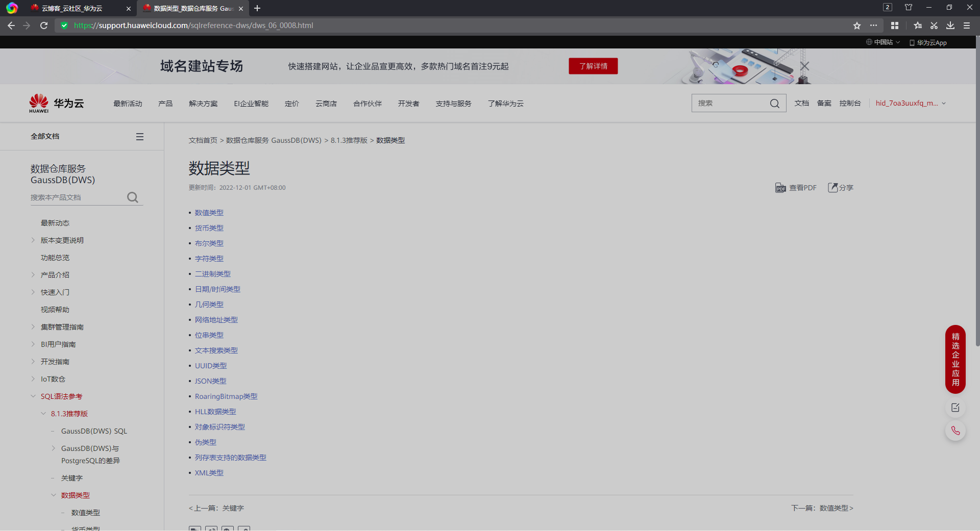Screen dimensions: 980x531
Task: Switch to the 云博客_云社区_华为云 tab
Action: pos(72,9)
